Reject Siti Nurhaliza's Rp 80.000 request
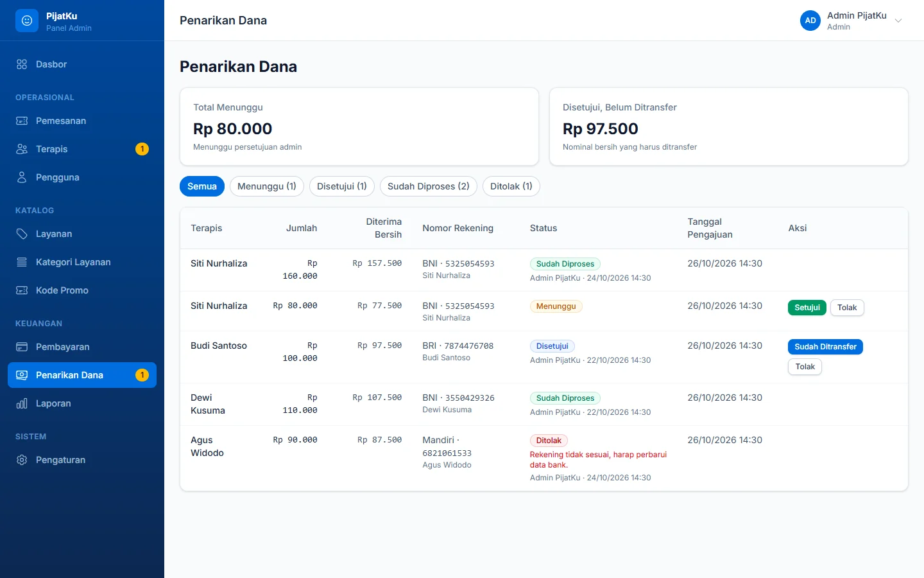924x578 pixels. point(847,308)
